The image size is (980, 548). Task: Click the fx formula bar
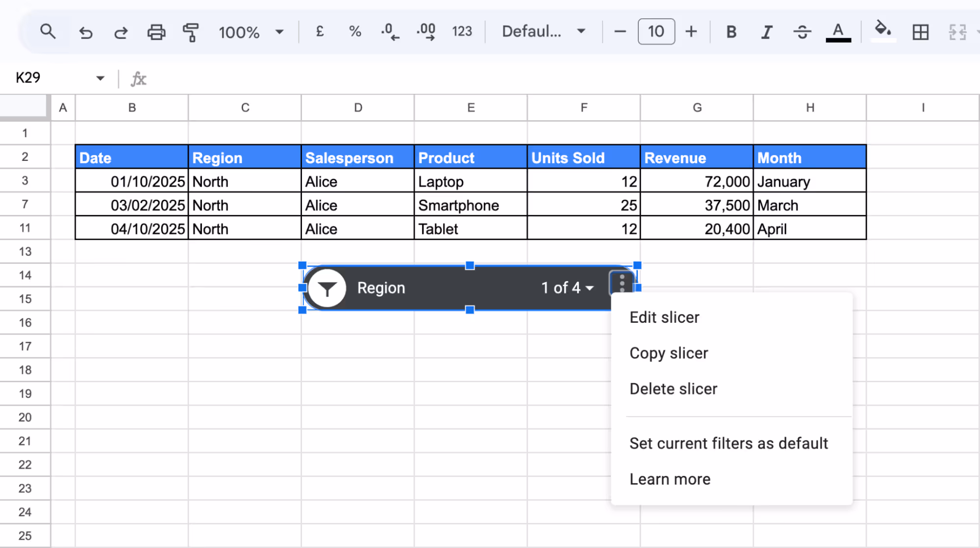point(139,78)
